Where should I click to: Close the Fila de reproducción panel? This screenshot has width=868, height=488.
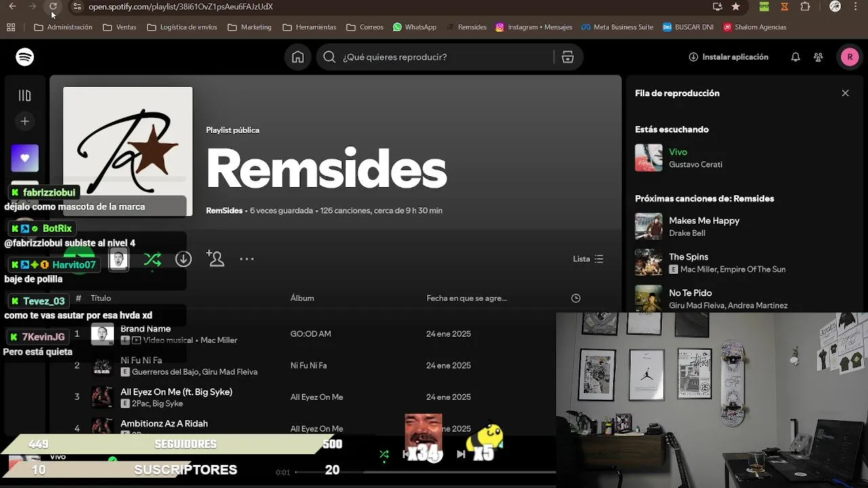845,93
